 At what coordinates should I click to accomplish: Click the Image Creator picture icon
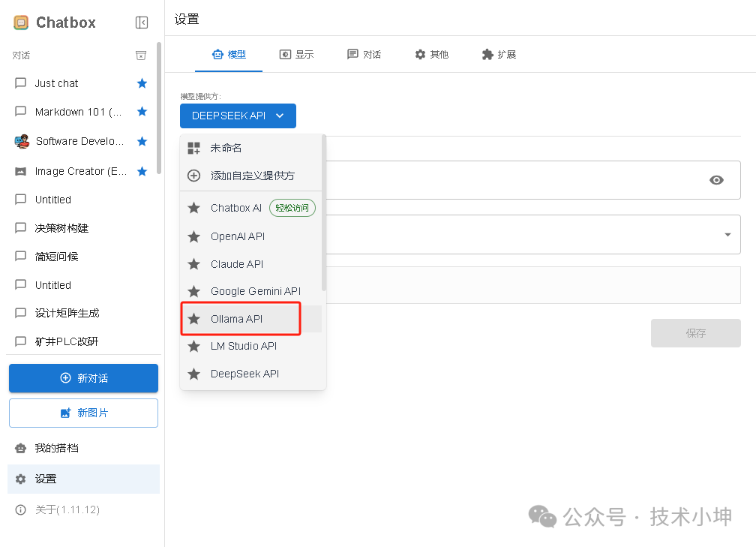click(21, 172)
